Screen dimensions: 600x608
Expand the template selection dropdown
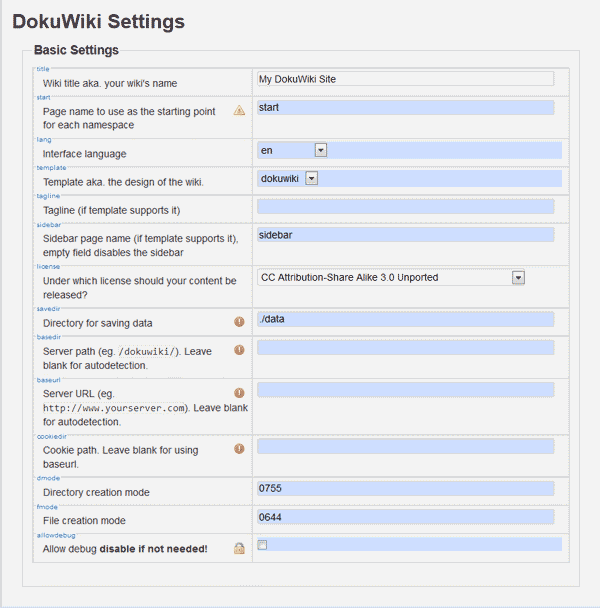[311, 178]
